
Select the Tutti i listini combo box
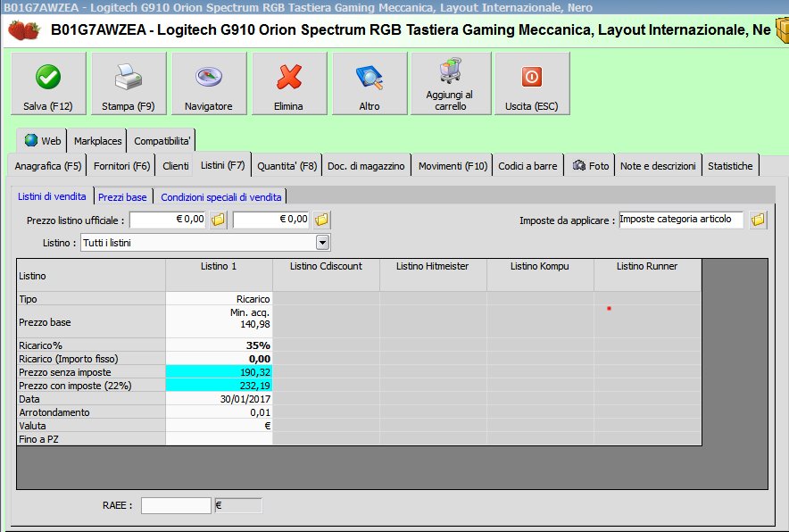[x=205, y=243]
